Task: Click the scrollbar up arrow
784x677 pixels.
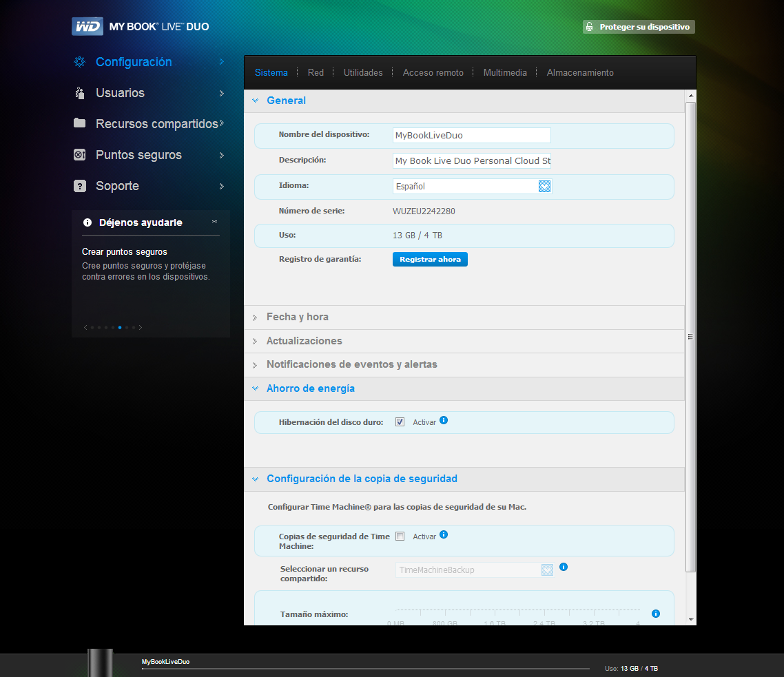Action: [690, 96]
